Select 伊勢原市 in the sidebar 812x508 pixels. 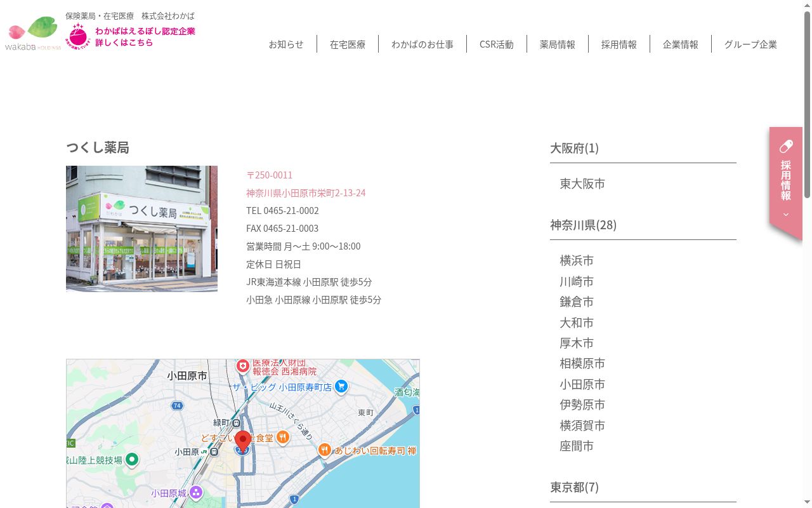tap(582, 404)
